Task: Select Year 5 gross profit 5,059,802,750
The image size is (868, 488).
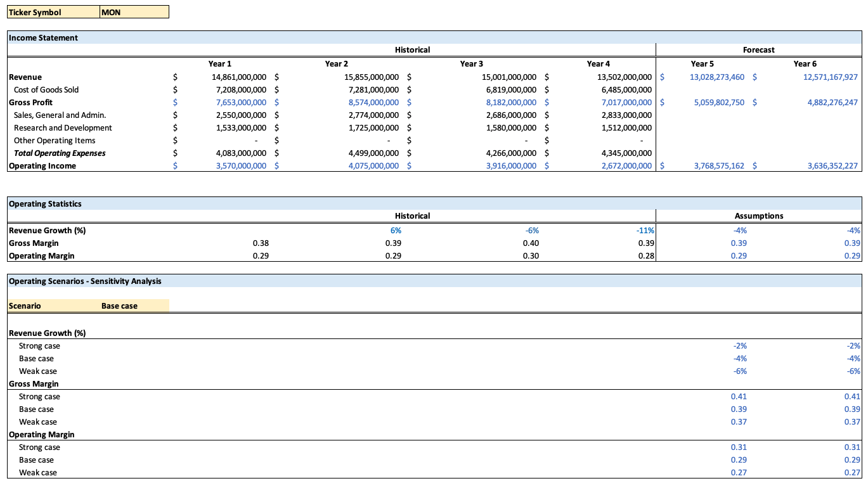Action: point(719,102)
